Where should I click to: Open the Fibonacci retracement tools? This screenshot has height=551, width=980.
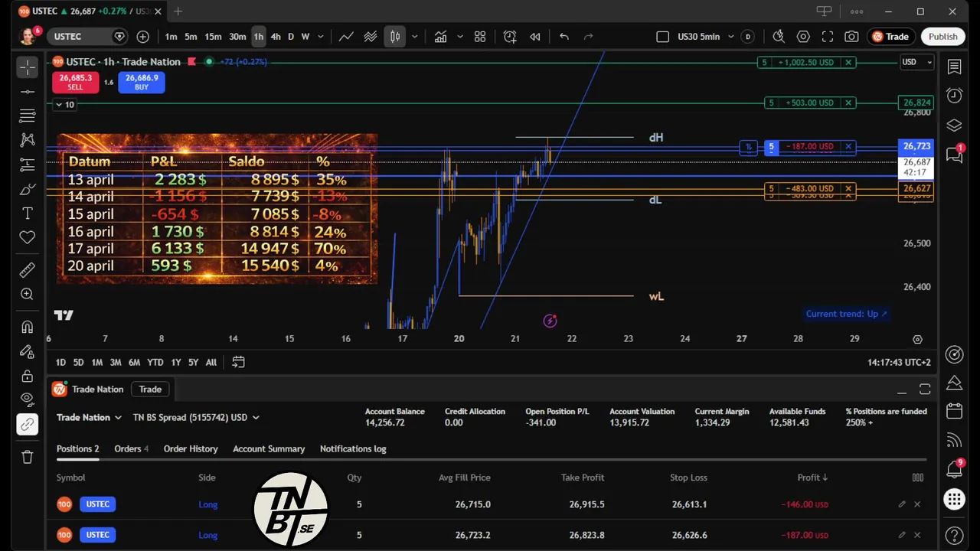[28, 116]
